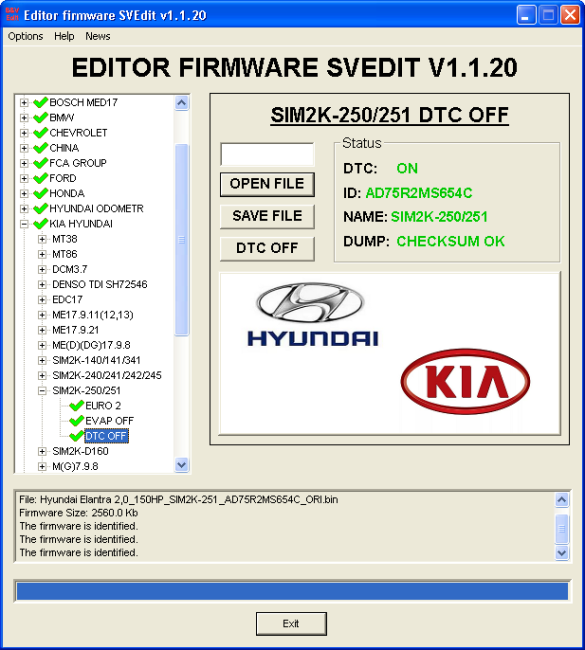Click the tree panel scrollbar thumb
The image size is (585, 650).
[x=182, y=240]
